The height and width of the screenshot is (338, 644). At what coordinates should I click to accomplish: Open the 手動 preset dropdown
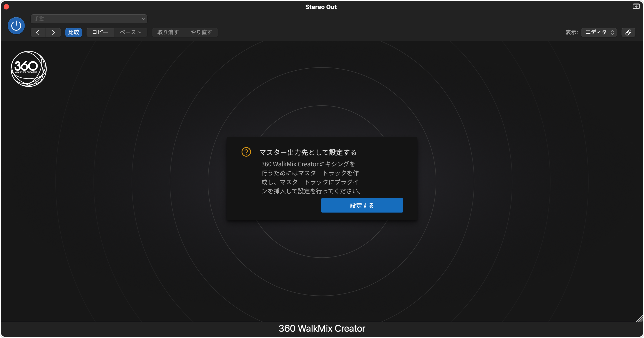pos(89,19)
